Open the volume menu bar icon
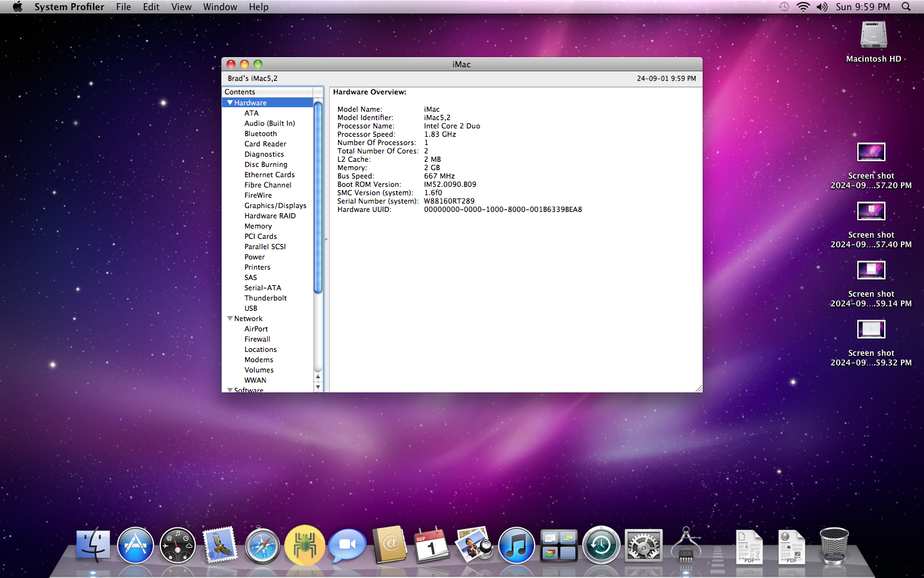924x578 pixels. coord(822,7)
